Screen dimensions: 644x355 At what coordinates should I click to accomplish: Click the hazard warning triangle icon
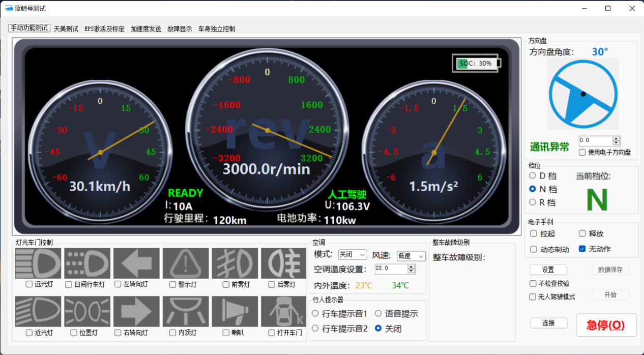click(x=186, y=263)
